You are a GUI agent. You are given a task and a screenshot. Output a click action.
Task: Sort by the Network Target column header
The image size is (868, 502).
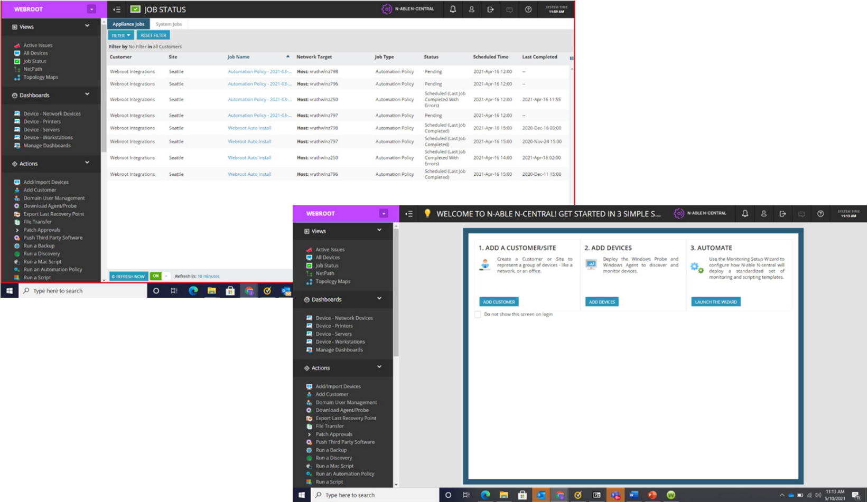click(314, 57)
